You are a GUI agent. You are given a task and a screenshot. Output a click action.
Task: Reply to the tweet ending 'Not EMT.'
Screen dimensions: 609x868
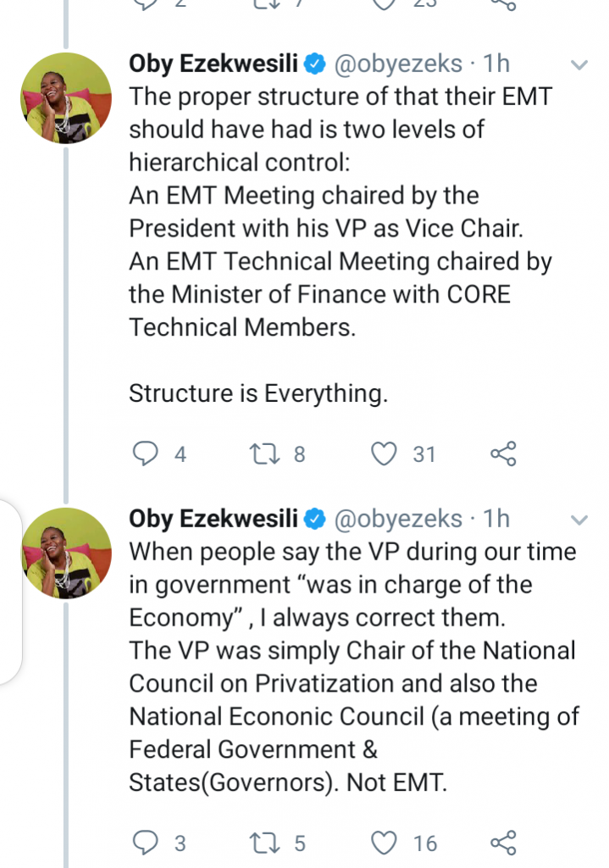pyautogui.click(x=147, y=843)
